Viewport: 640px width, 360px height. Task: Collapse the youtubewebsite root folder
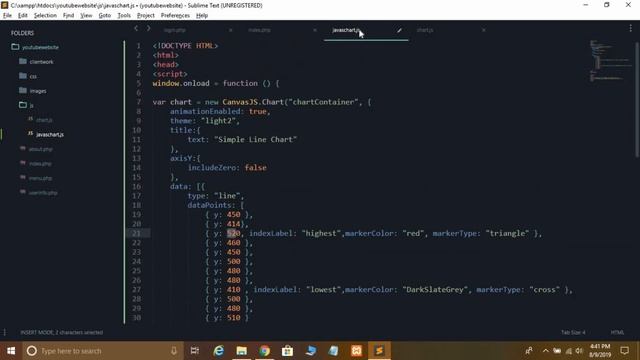click(x=15, y=47)
